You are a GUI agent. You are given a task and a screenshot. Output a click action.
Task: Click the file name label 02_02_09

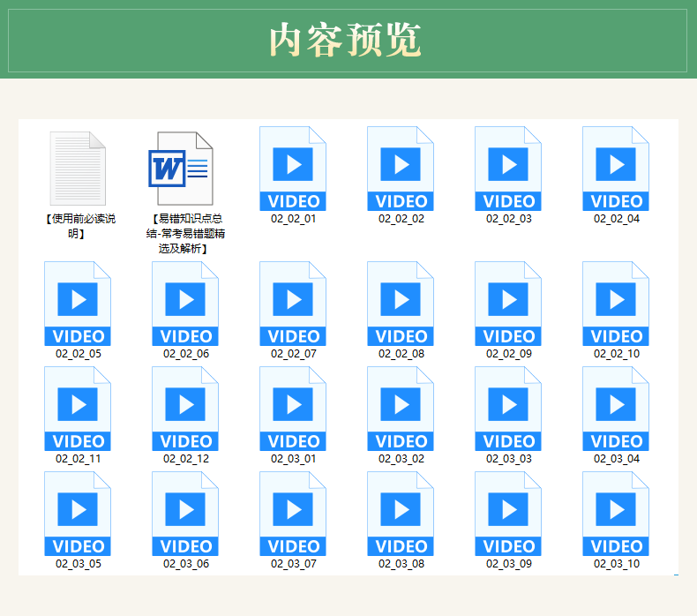(508, 354)
